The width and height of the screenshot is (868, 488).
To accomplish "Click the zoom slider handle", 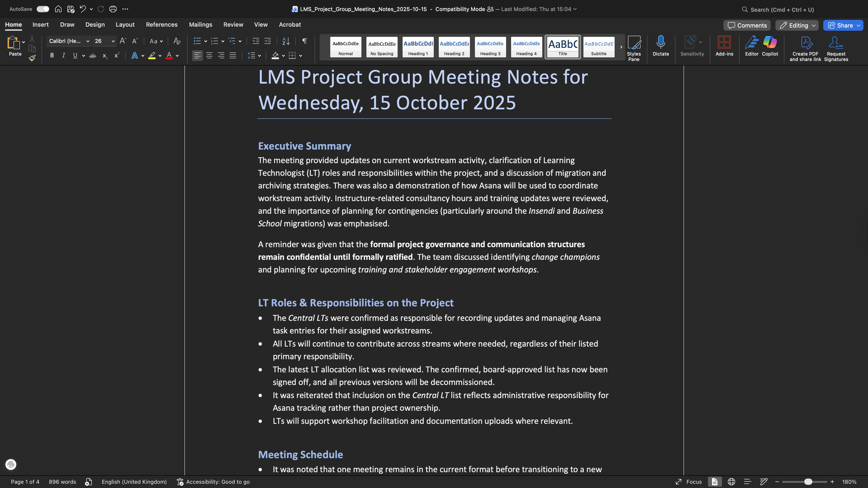I will (808, 482).
